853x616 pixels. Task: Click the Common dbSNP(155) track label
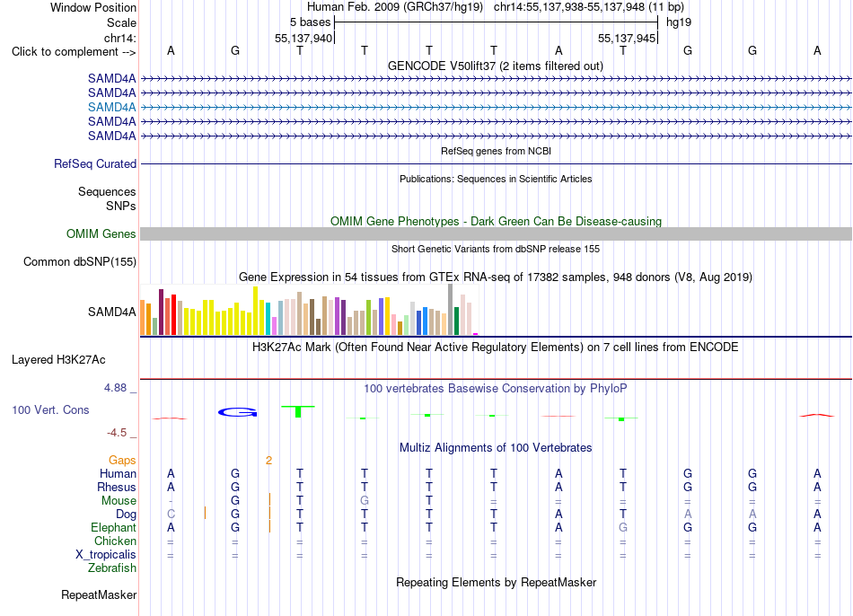(x=80, y=261)
